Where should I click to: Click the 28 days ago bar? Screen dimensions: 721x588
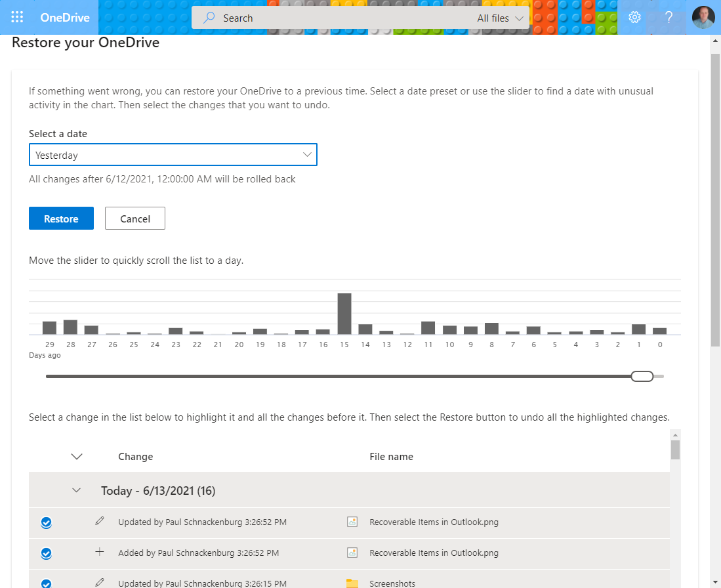(70, 327)
